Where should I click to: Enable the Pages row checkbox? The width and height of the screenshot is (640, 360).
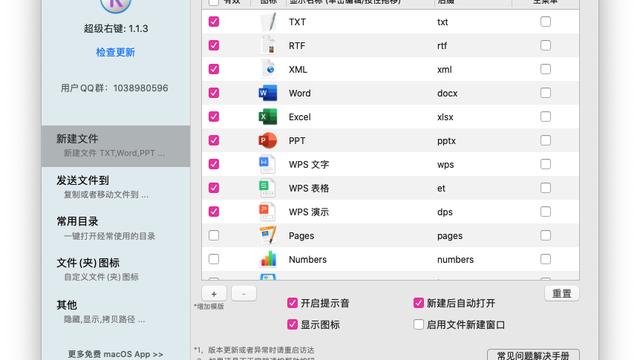coord(214,235)
